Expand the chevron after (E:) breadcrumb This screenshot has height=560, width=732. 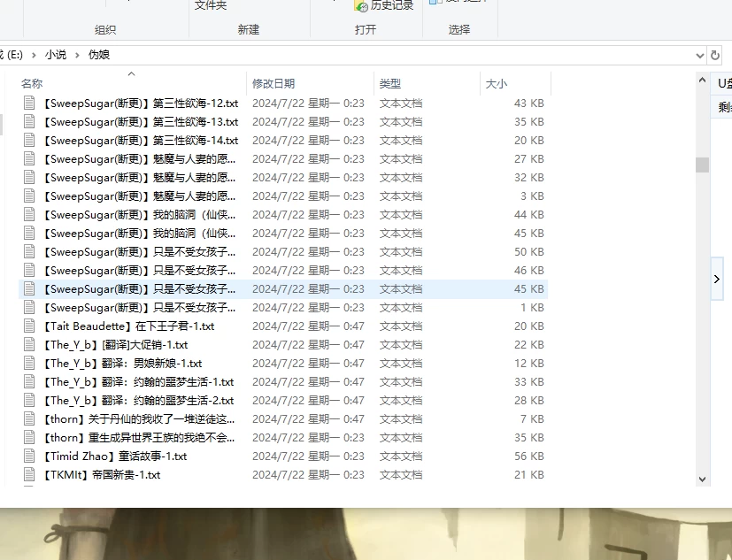coord(34,55)
